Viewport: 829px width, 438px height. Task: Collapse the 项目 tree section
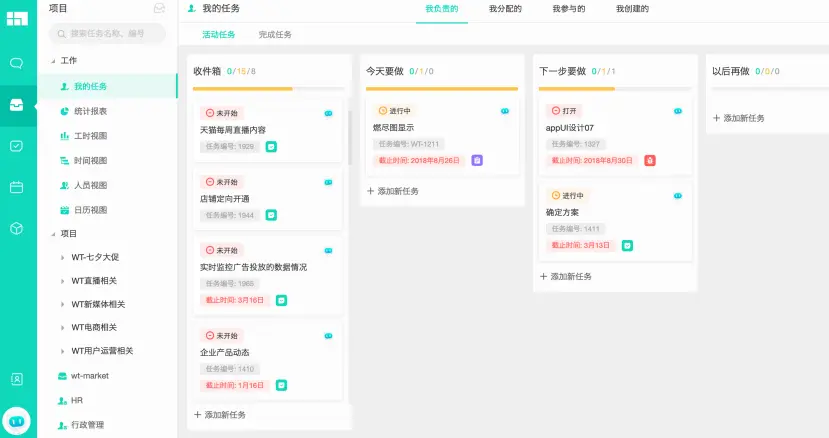[x=53, y=234]
